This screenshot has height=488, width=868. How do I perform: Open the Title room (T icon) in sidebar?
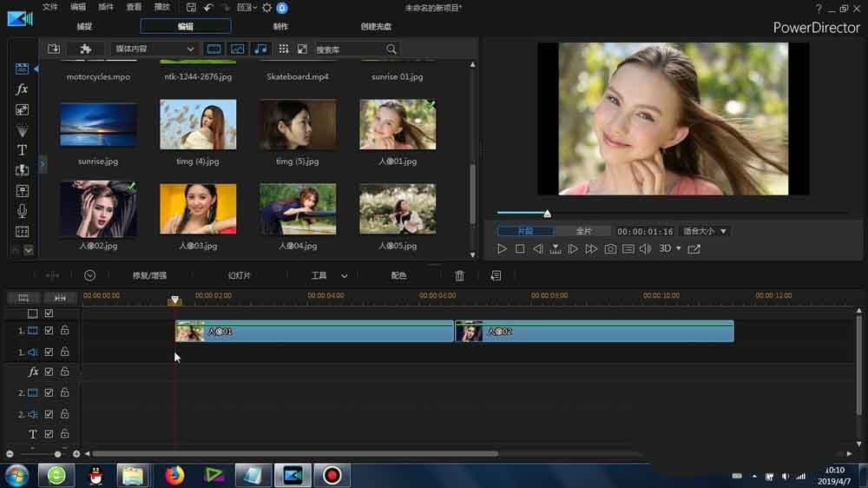pos(22,150)
